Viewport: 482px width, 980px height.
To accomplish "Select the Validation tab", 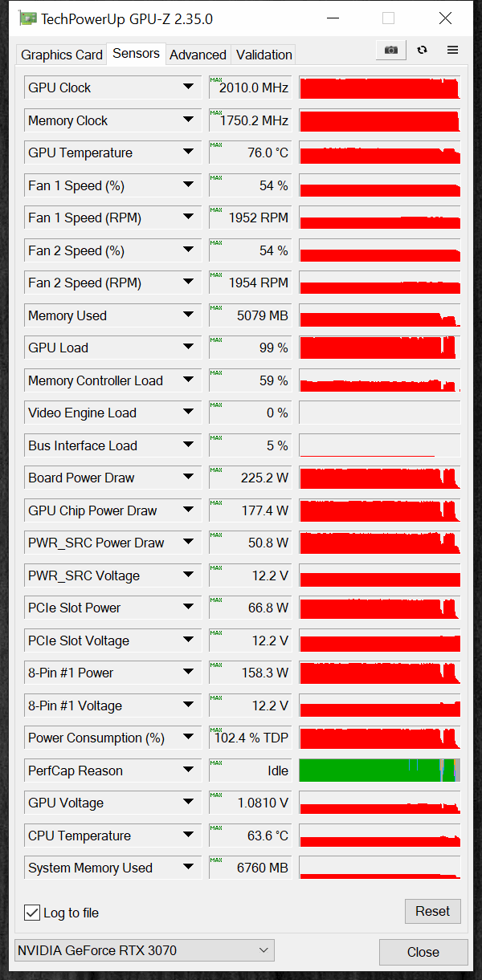I will click(263, 55).
